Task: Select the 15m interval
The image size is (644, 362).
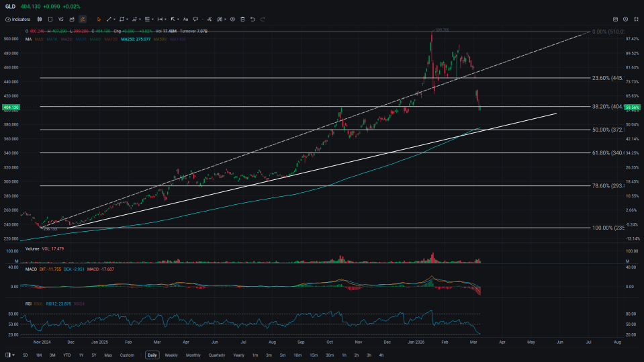Action: pos(314,355)
